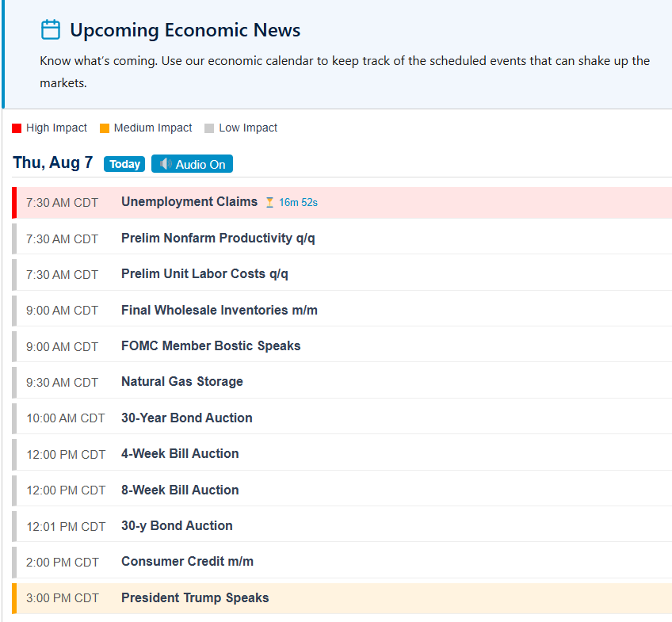Click the Upcoming Economic News heading
Image resolution: width=672 pixels, height=622 pixels.
pyautogui.click(x=185, y=30)
